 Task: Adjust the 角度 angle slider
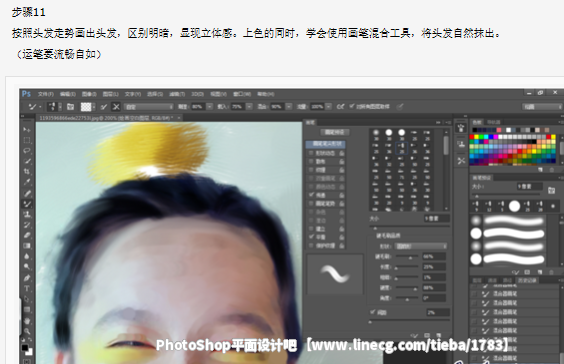(407, 299)
